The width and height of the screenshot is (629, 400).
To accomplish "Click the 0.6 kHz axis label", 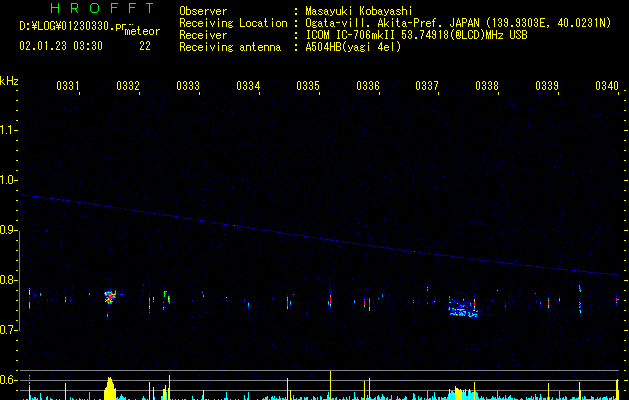I will tap(8, 380).
